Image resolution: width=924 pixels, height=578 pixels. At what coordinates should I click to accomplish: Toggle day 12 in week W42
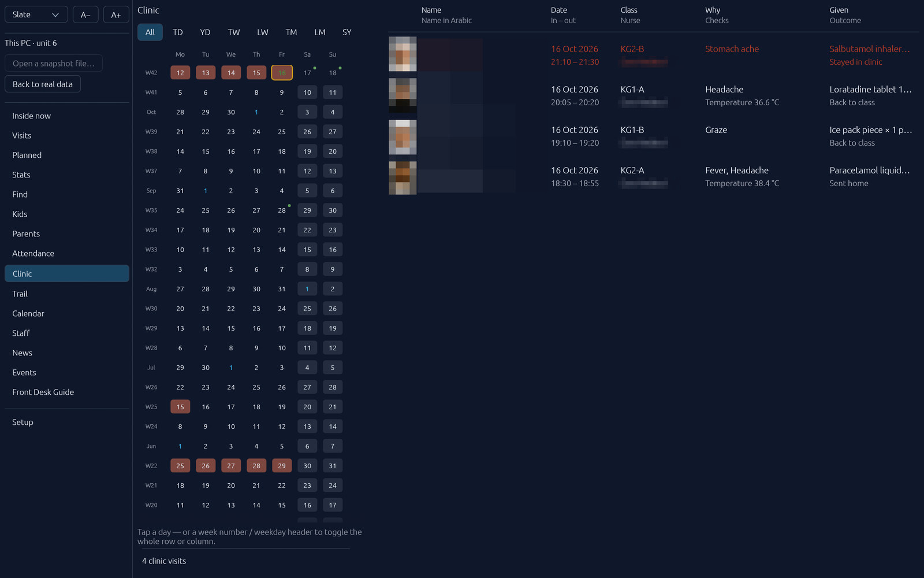(x=180, y=73)
